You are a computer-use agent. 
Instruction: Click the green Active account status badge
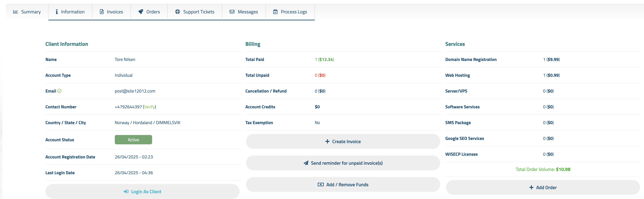click(x=133, y=140)
